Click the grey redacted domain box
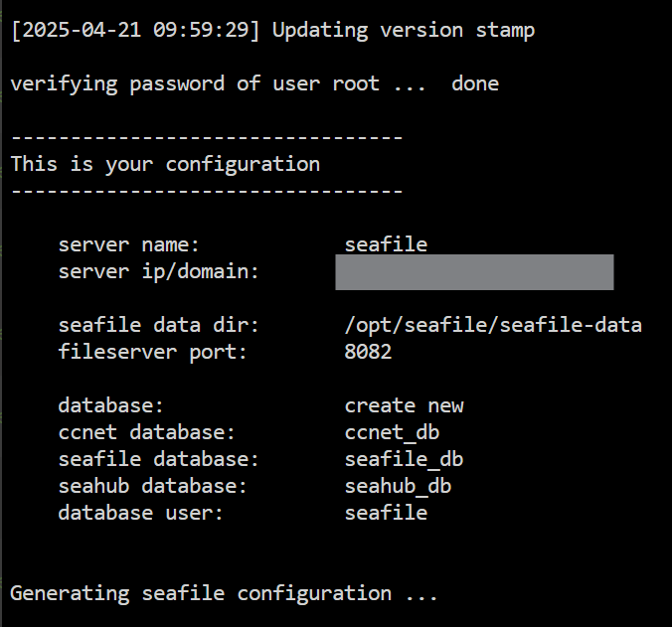The image size is (672, 627). pos(474,272)
